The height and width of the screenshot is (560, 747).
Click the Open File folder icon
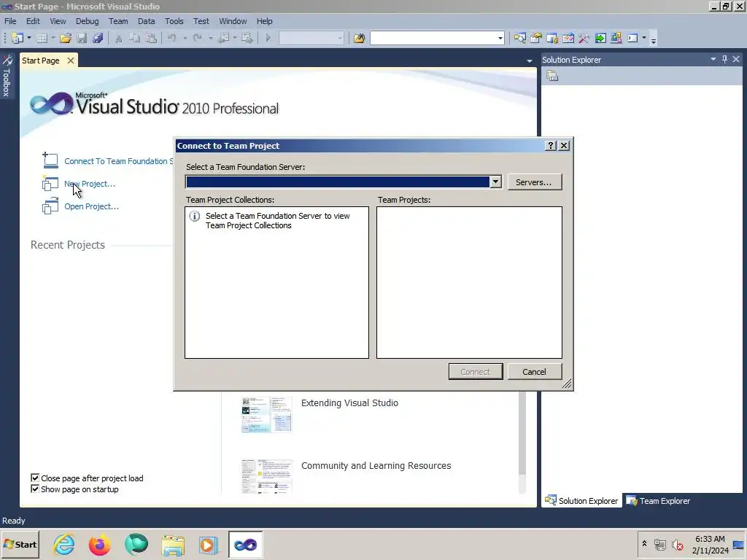pos(66,38)
